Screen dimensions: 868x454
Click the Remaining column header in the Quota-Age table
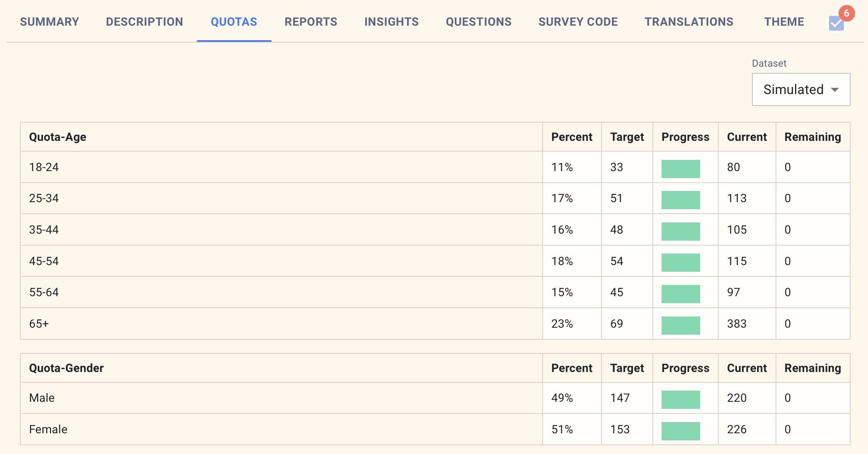pos(812,137)
